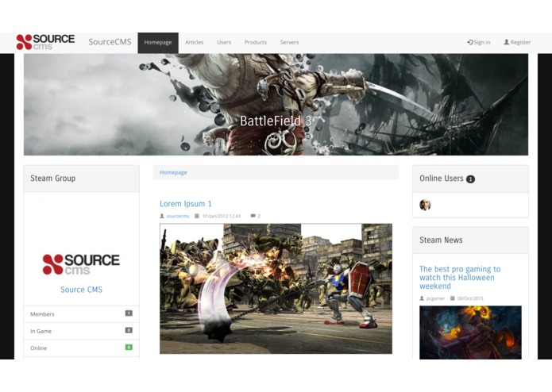
Task: Click the Online row in Steam Group
Action: coord(81,348)
